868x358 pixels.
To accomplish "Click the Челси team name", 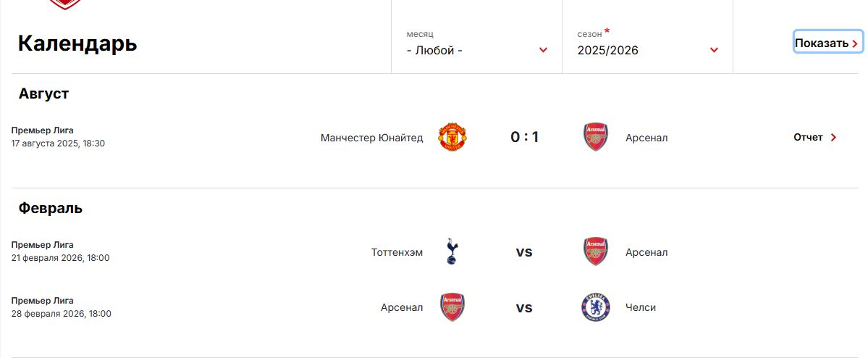I will [641, 307].
